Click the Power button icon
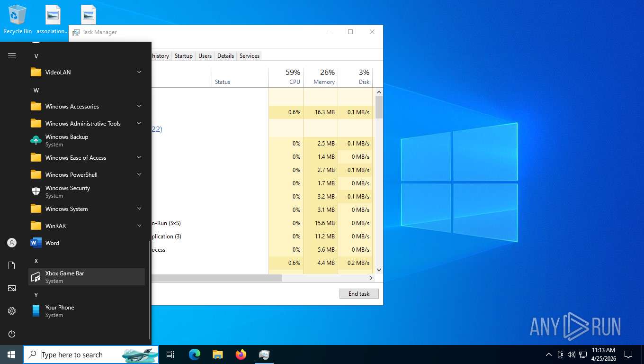Screen dimensions: 644x364 point(12,334)
